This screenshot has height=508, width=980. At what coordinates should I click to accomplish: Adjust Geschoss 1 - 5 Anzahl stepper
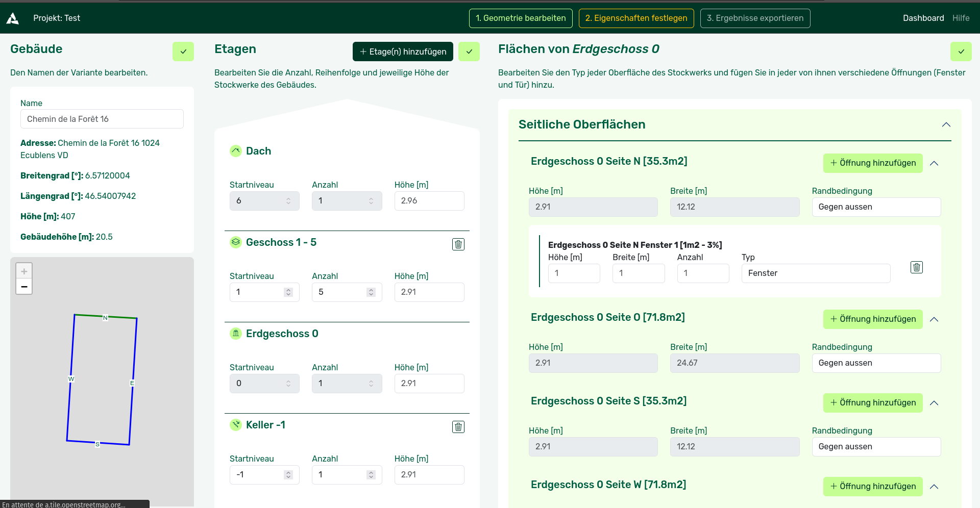371,292
